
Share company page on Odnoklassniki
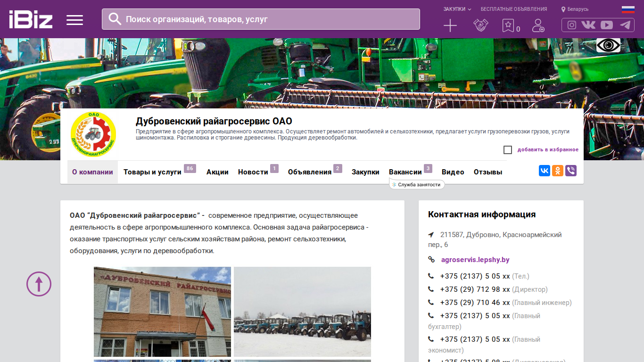[x=558, y=171]
